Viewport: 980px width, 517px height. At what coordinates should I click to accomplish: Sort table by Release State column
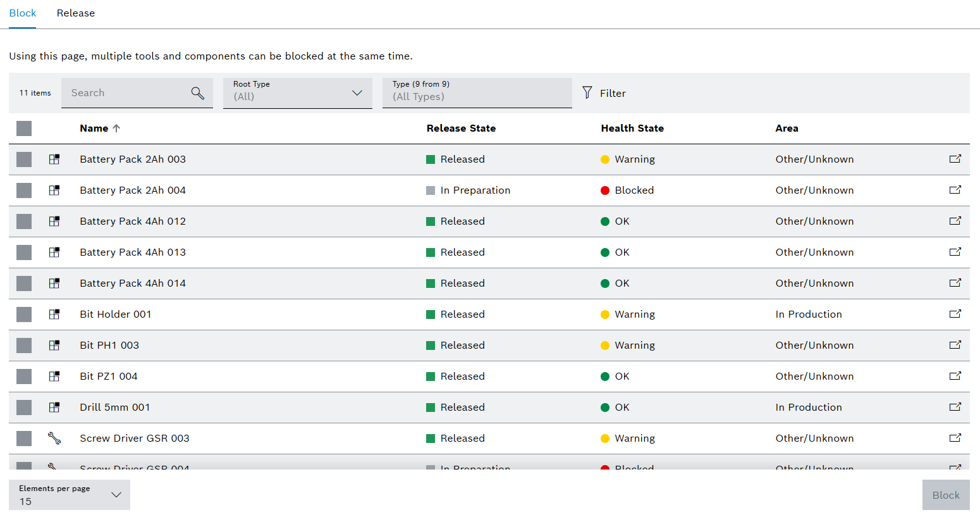coord(461,128)
